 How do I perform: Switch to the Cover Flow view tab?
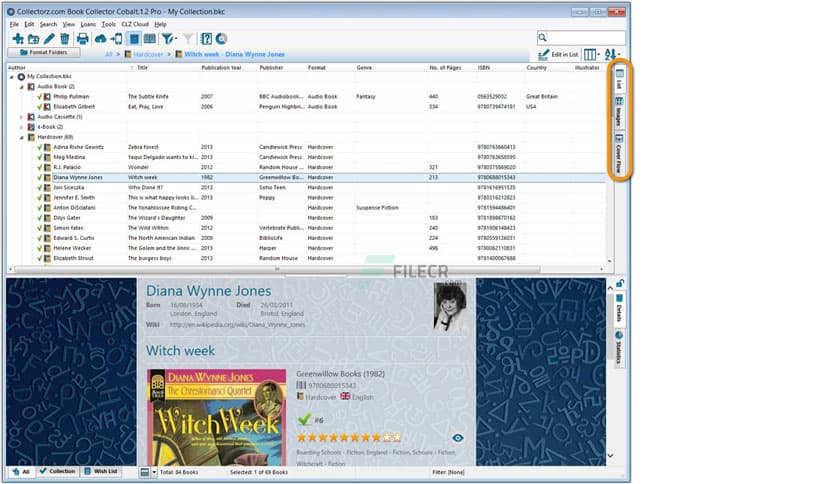click(619, 154)
